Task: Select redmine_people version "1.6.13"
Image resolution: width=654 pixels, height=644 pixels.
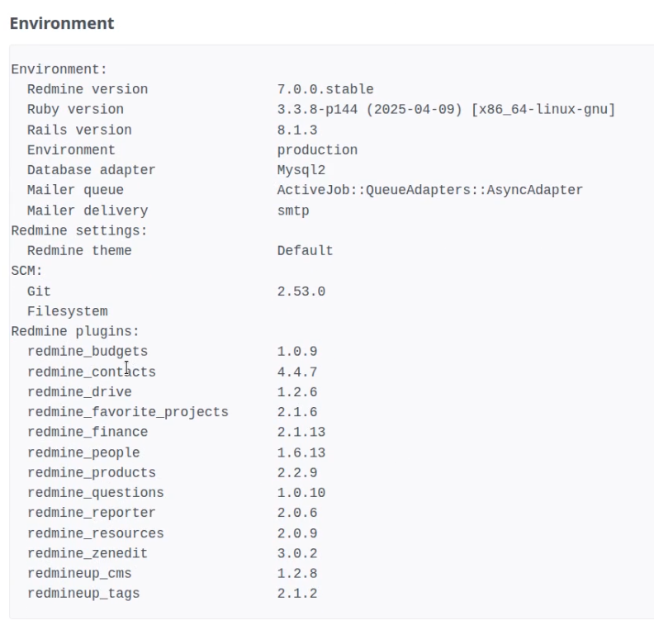Action: pyautogui.click(x=301, y=452)
